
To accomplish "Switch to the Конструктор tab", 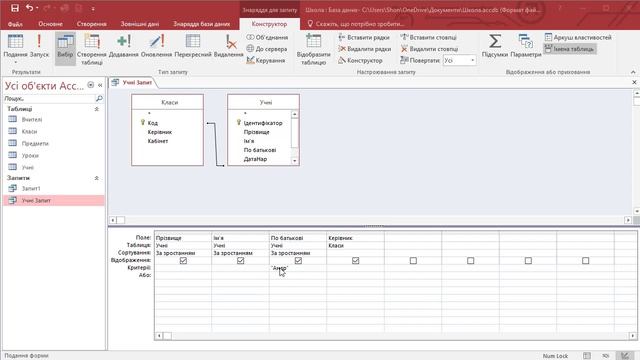I will pyautogui.click(x=269, y=24).
